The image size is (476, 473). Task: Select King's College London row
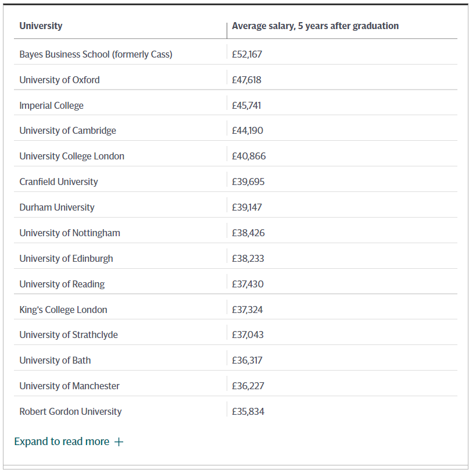(x=63, y=310)
